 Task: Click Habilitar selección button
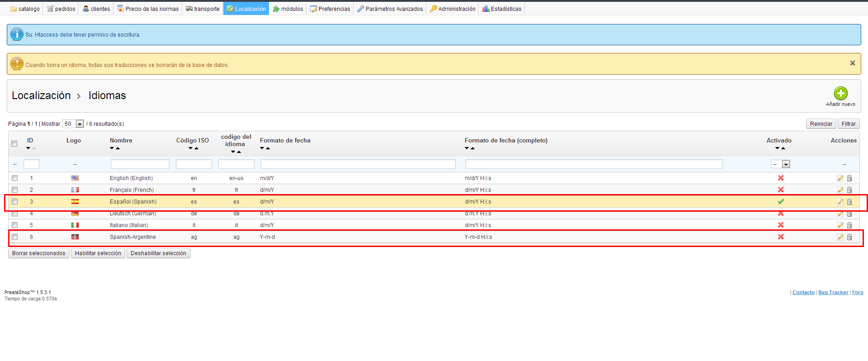pos(98,253)
